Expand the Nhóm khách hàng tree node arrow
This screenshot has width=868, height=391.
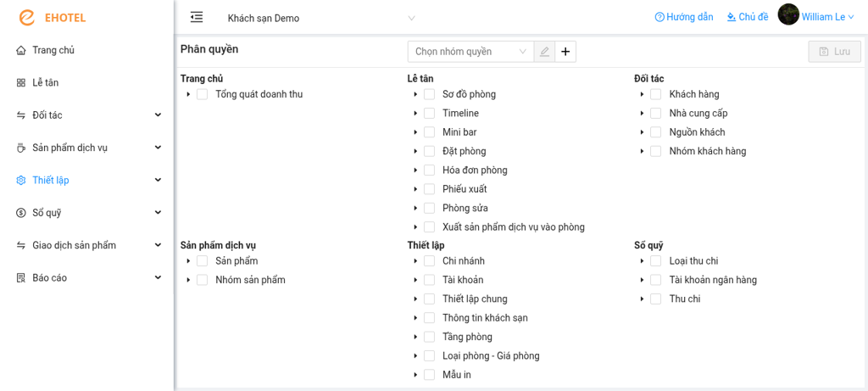[x=643, y=151]
